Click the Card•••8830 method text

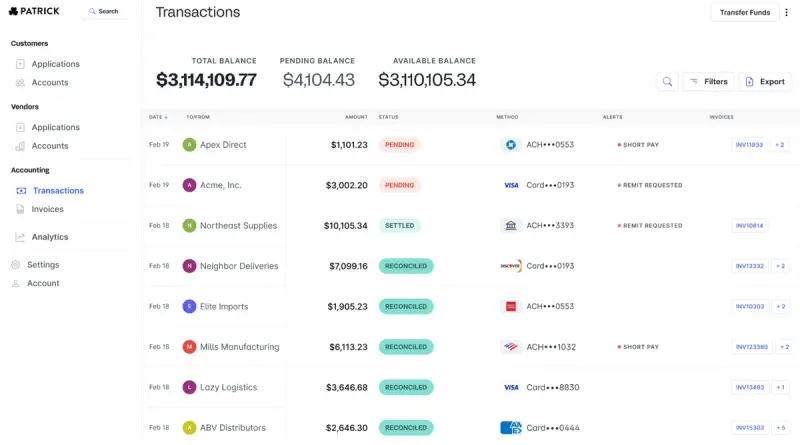pyautogui.click(x=553, y=387)
